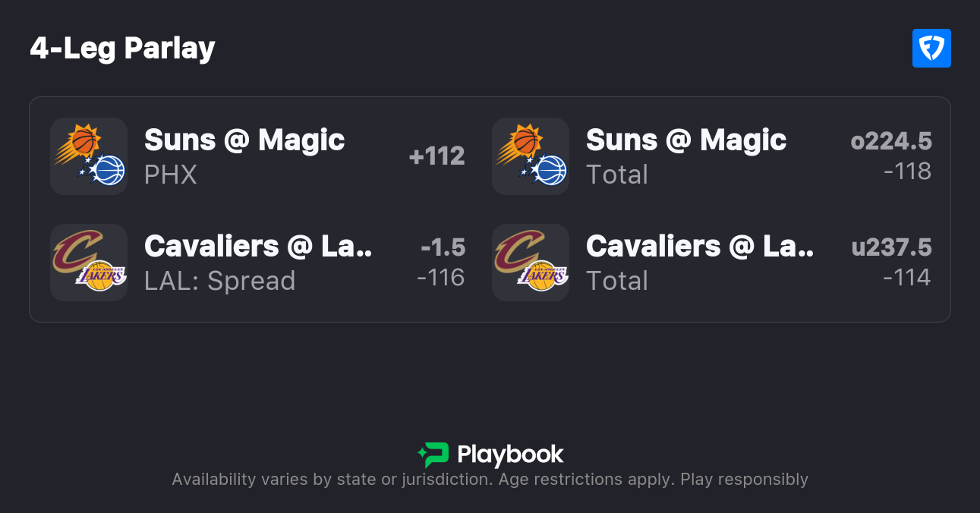Select the u237.5 under total line
Viewport: 980px width, 513px height.
[x=891, y=247]
